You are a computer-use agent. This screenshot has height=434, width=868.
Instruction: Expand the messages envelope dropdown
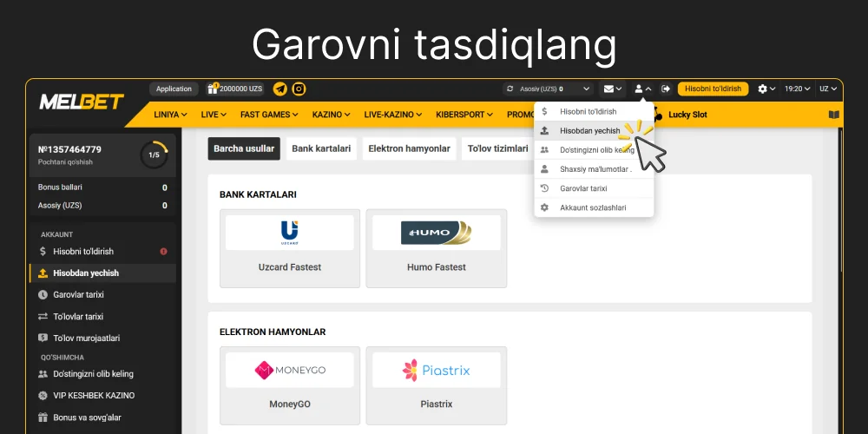(613, 89)
